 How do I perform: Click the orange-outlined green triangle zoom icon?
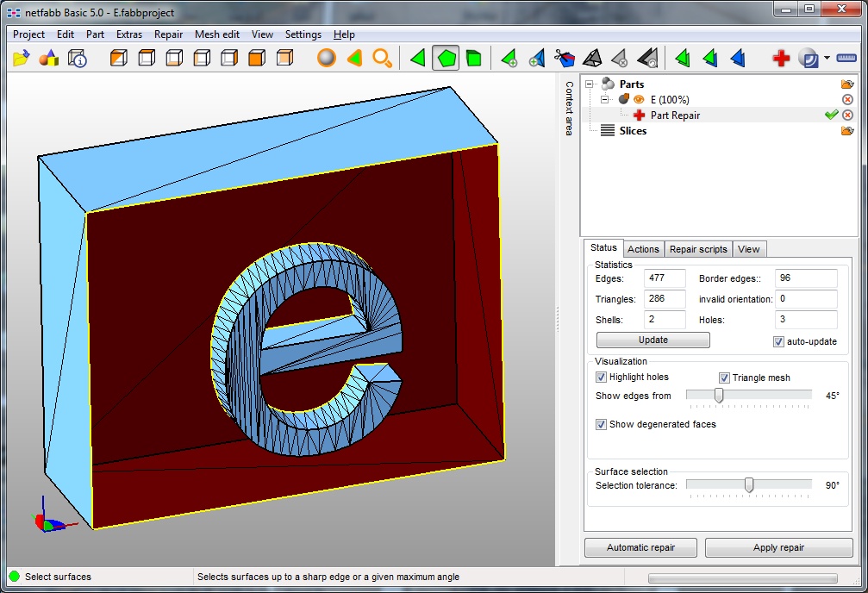click(x=354, y=58)
